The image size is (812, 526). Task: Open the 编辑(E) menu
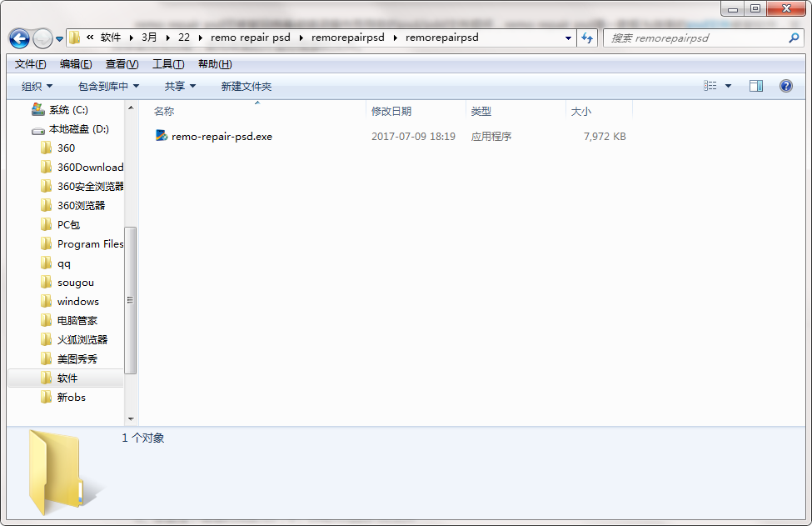[x=76, y=63]
